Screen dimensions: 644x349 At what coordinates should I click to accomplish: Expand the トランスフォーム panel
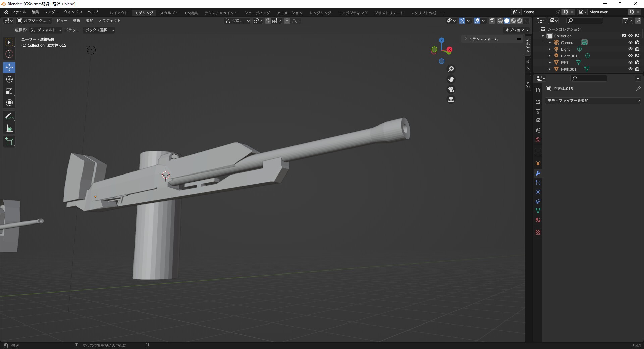point(483,39)
